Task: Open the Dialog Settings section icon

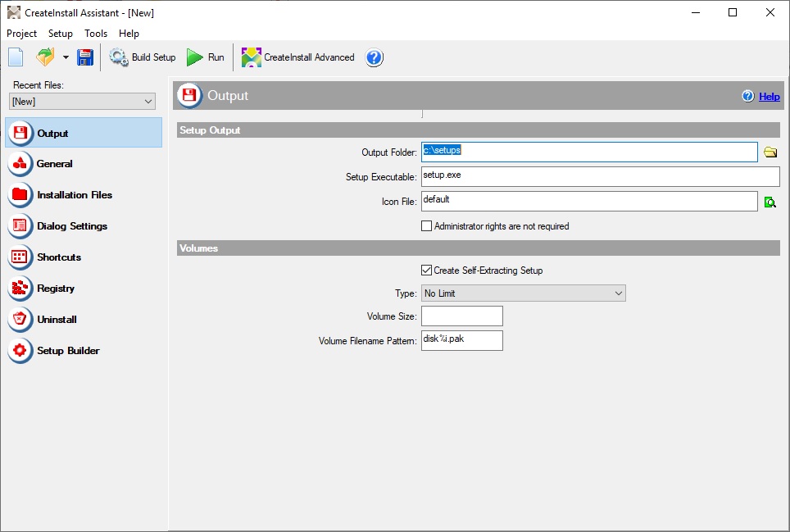Action: point(20,226)
